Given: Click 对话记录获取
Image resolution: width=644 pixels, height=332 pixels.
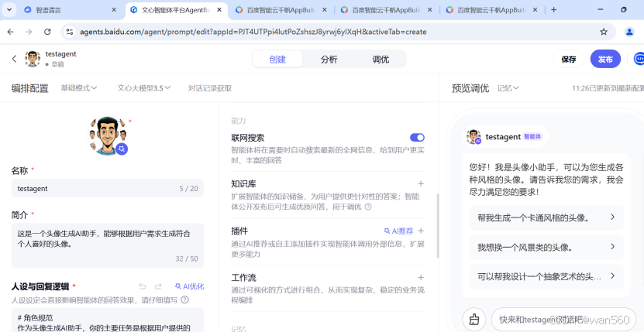Looking at the screenshot, I should click(210, 87).
